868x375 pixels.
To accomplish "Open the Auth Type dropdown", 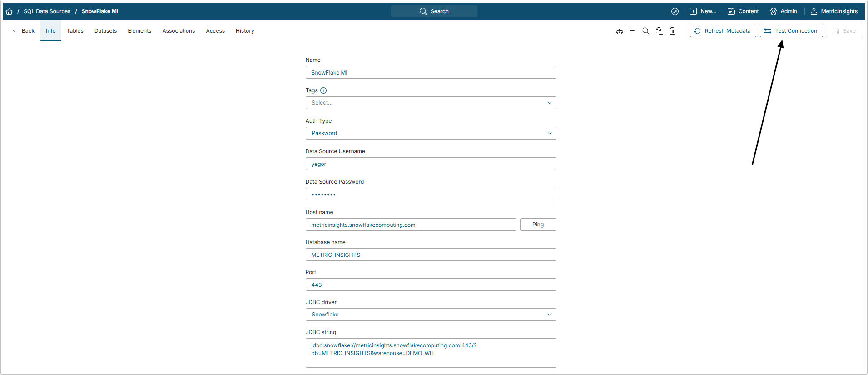I will (x=431, y=133).
